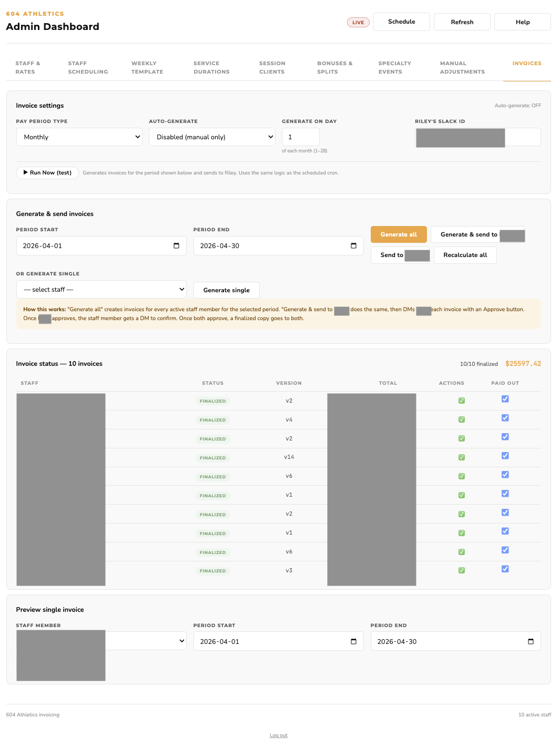
Task: Open the Pay Period Type dropdown
Action: (79, 137)
